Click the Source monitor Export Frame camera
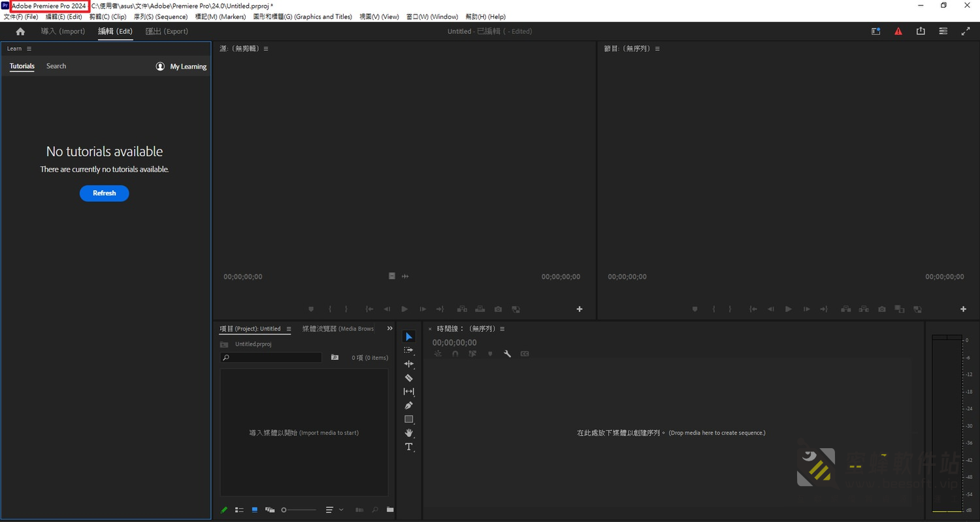 tap(498, 309)
